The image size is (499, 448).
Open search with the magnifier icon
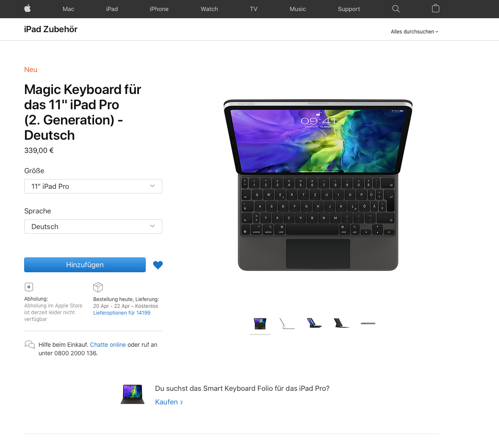(396, 8)
